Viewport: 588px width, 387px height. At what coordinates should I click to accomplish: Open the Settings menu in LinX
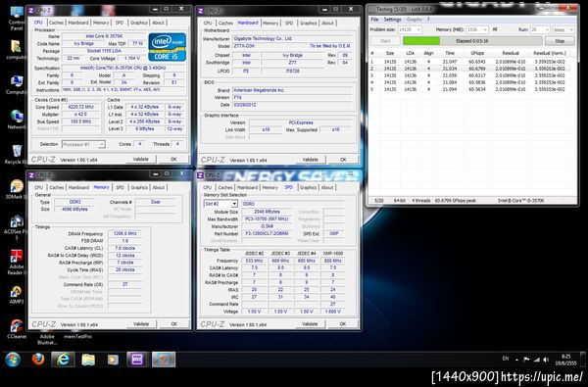pos(392,20)
